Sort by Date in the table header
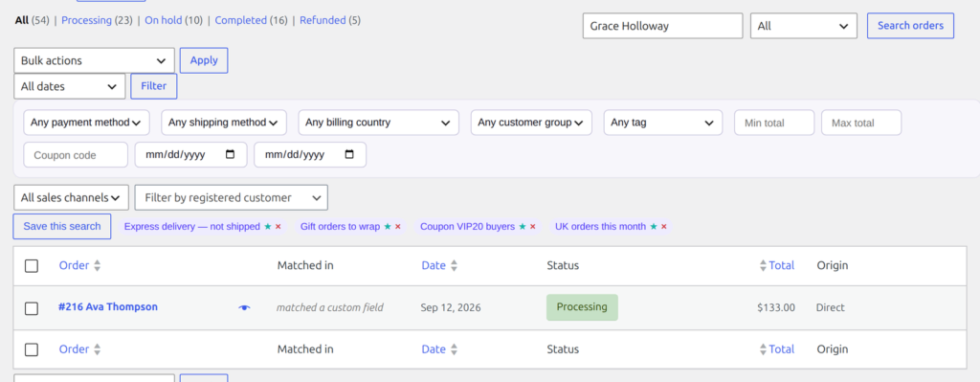 (439, 265)
